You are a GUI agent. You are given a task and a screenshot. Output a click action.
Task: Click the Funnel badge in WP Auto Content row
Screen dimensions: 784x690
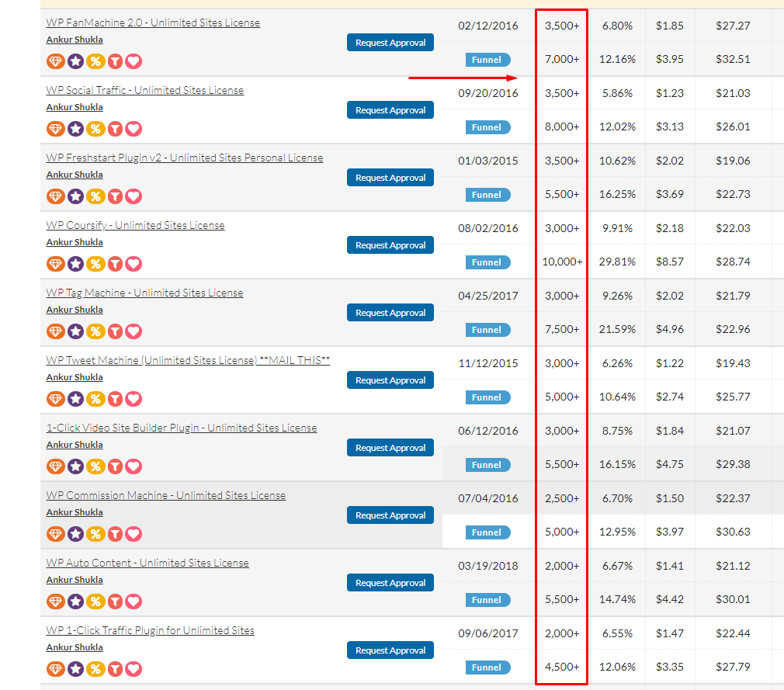tap(487, 600)
